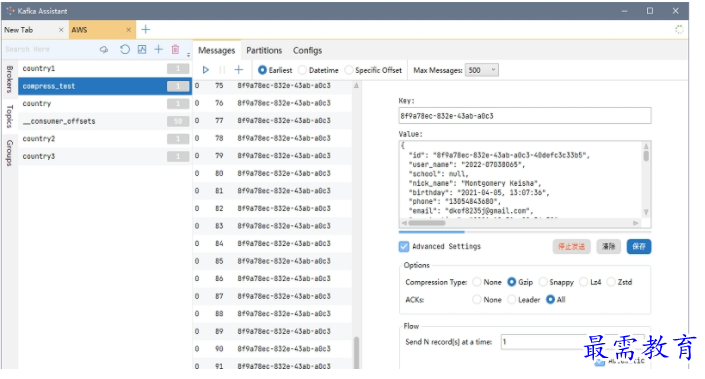The height and width of the screenshot is (379, 705).
Task: Delete topic using trash icon
Action: pyautogui.click(x=175, y=49)
